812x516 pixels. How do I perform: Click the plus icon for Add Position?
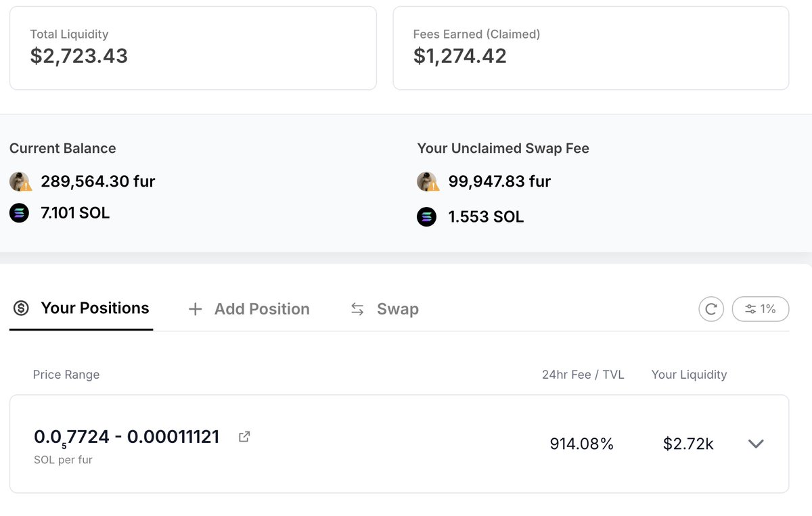[195, 309]
